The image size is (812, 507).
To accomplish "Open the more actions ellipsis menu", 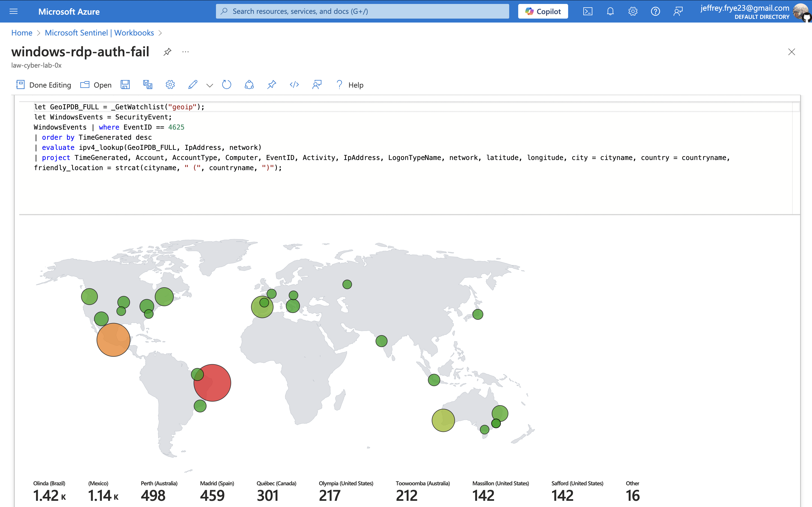I will [x=186, y=52].
